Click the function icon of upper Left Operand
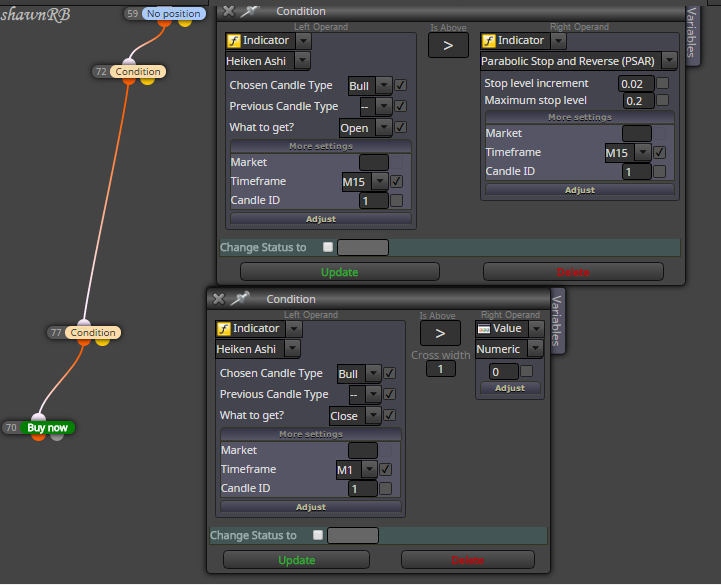The image size is (721, 585). coord(234,41)
